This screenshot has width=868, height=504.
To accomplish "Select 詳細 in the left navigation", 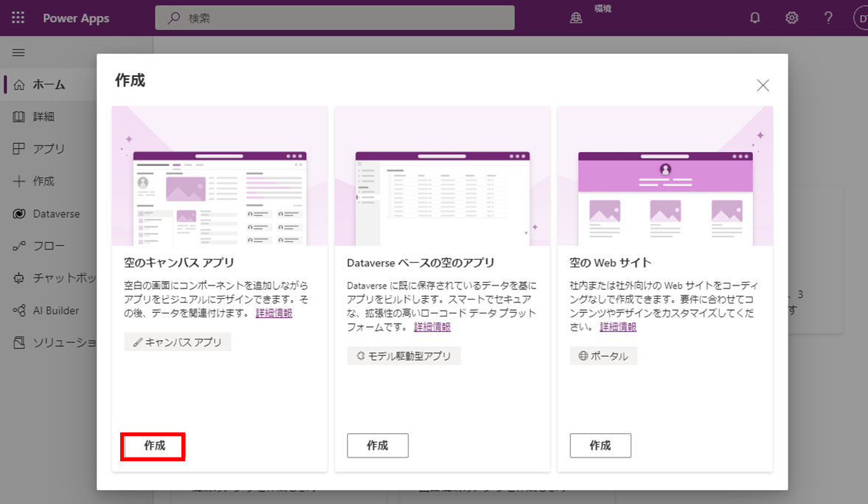I will click(x=44, y=117).
